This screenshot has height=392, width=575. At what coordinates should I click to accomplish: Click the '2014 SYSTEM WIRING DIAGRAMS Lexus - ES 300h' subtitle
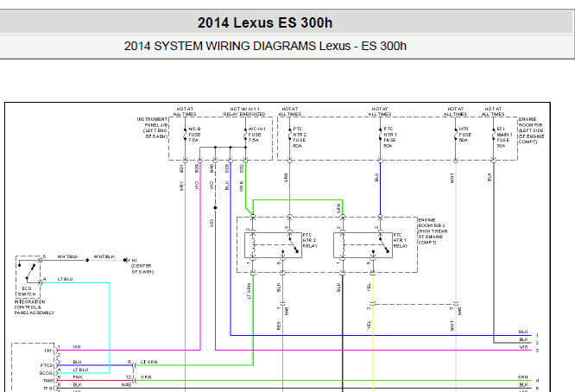pos(265,47)
